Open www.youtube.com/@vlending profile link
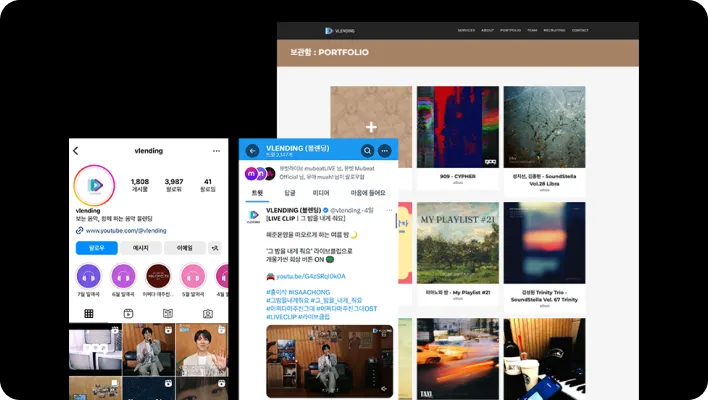Image resolution: width=708 pixels, height=400 pixels. click(126, 231)
